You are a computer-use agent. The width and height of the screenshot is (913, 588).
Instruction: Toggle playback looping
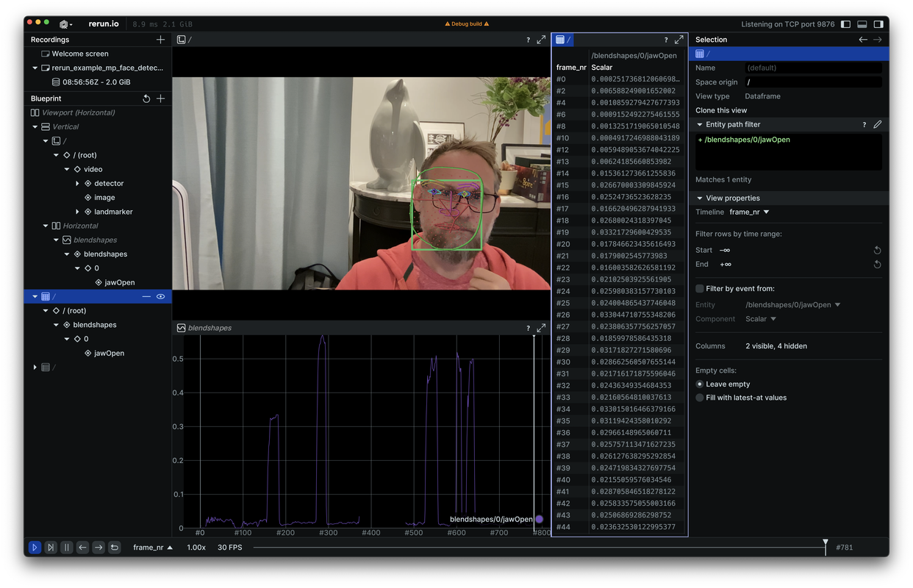[x=115, y=548]
